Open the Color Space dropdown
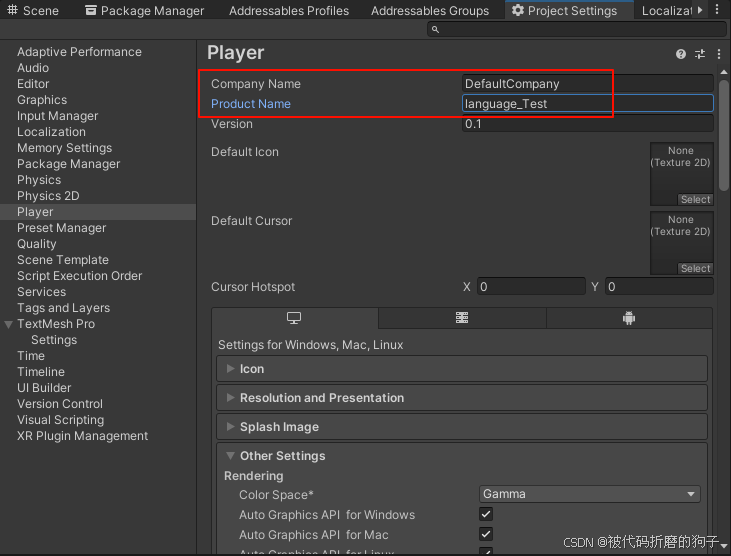 pyautogui.click(x=590, y=494)
